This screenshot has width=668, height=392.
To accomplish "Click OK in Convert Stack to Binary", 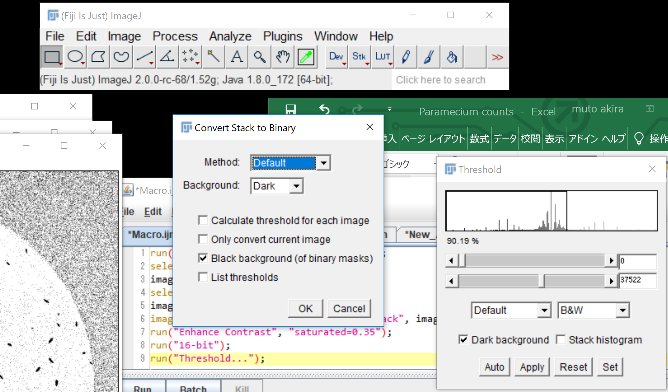I will [305, 308].
